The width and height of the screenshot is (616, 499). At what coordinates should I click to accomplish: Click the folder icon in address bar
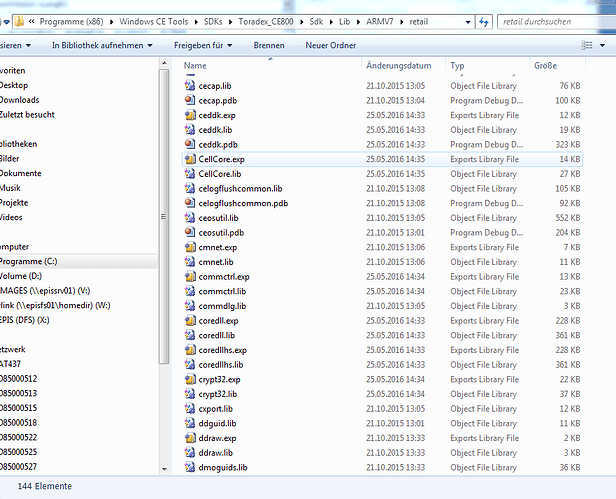tap(19, 22)
